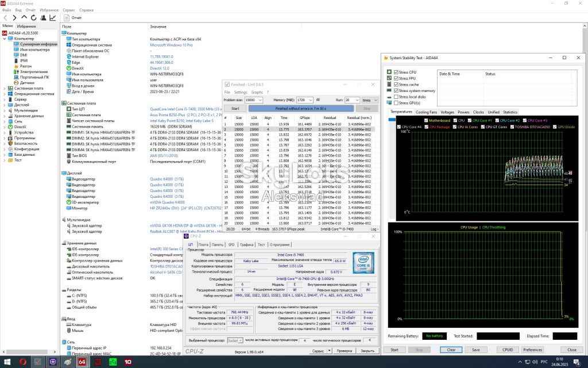Open LinX Run count dropdown
The height and width of the screenshot is (368, 588).
click(357, 100)
